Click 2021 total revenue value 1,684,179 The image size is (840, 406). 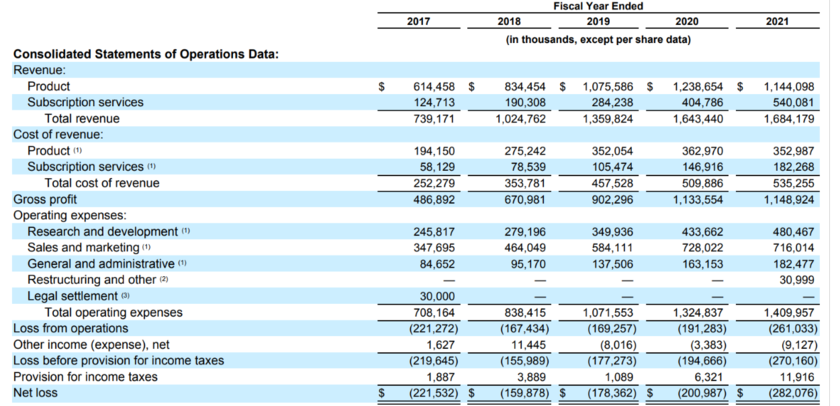point(788,118)
